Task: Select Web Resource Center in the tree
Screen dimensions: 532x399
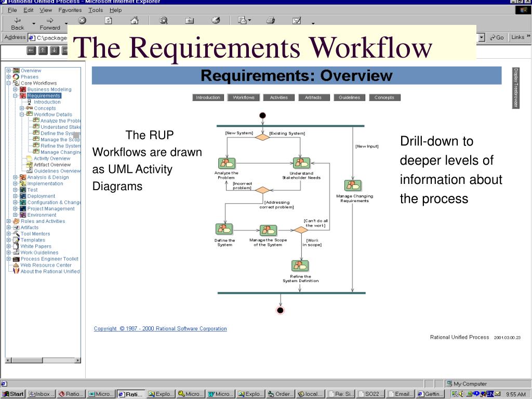Action: [x=46, y=265]
